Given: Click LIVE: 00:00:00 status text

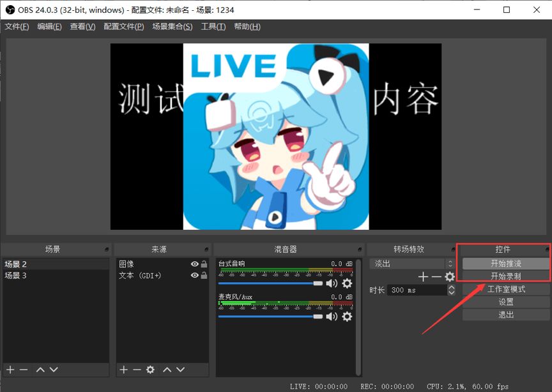Looking at the screenshot, I should click(319, 386).
